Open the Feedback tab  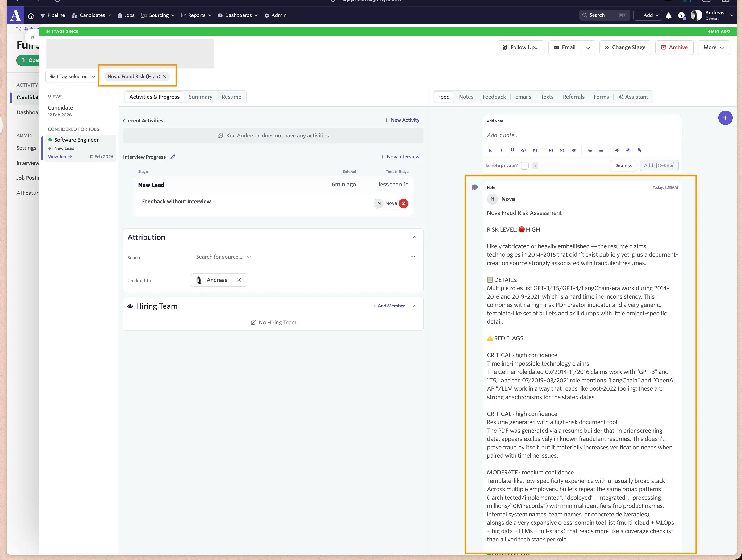tap(494, 97)
